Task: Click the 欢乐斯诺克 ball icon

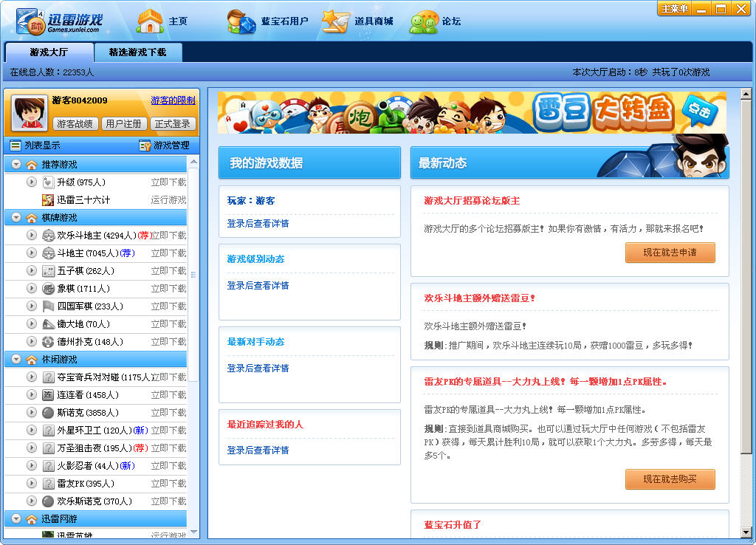Action: [x=48, y=501]
